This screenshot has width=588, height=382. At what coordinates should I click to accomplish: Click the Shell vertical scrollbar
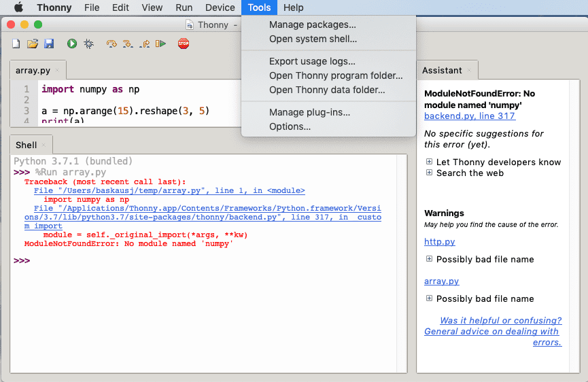402,263
